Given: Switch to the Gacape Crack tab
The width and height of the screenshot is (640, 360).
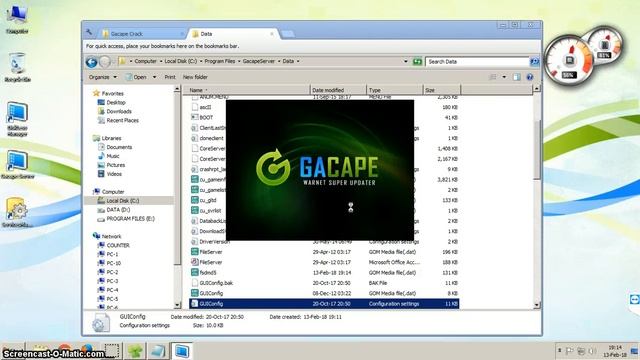Looking at the screenshot, I should (x=141, y=34).
